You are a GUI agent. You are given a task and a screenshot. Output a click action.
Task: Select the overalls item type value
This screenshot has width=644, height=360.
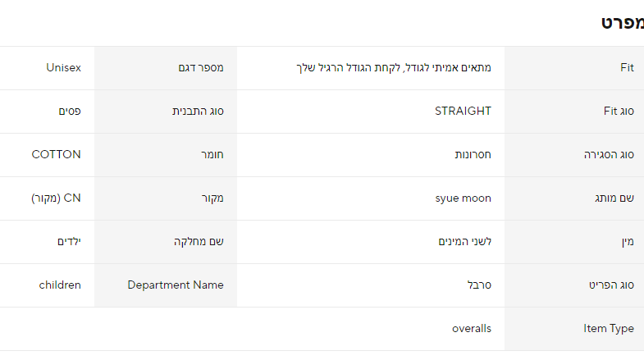pos(472,329)
